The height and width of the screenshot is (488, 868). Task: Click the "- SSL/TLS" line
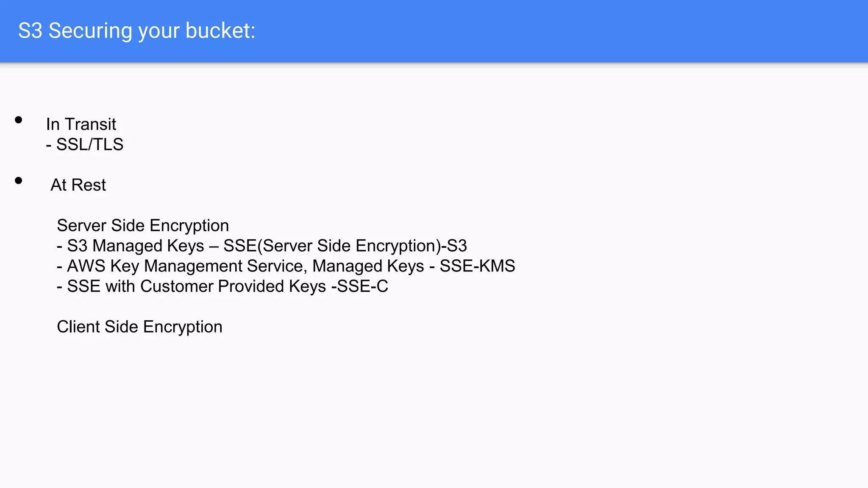coord(85,144)
